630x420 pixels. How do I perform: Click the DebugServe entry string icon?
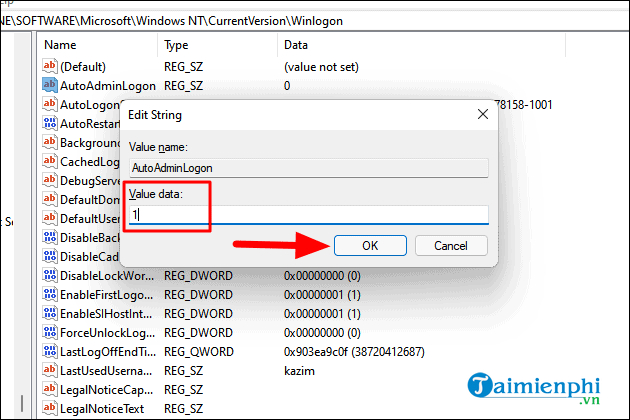(x=49, y=180)
